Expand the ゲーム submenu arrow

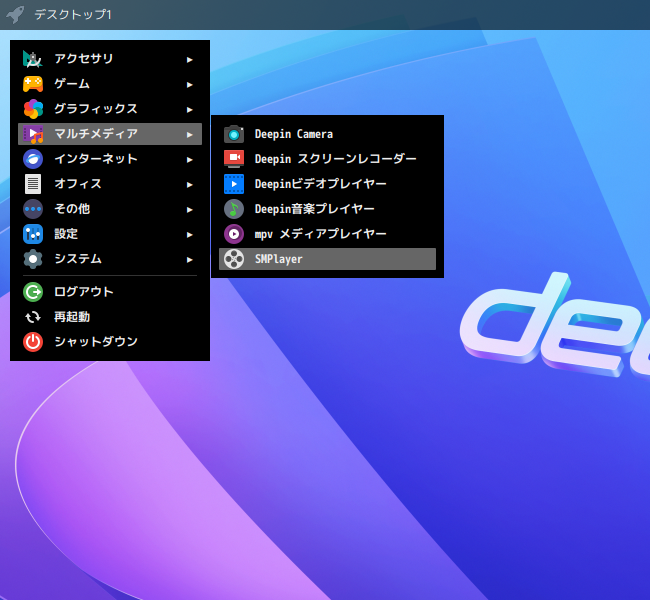click(189, 85)
